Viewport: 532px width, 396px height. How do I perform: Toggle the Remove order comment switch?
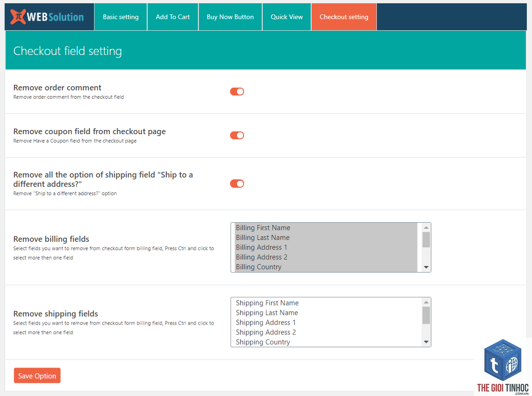click(237, 92)
